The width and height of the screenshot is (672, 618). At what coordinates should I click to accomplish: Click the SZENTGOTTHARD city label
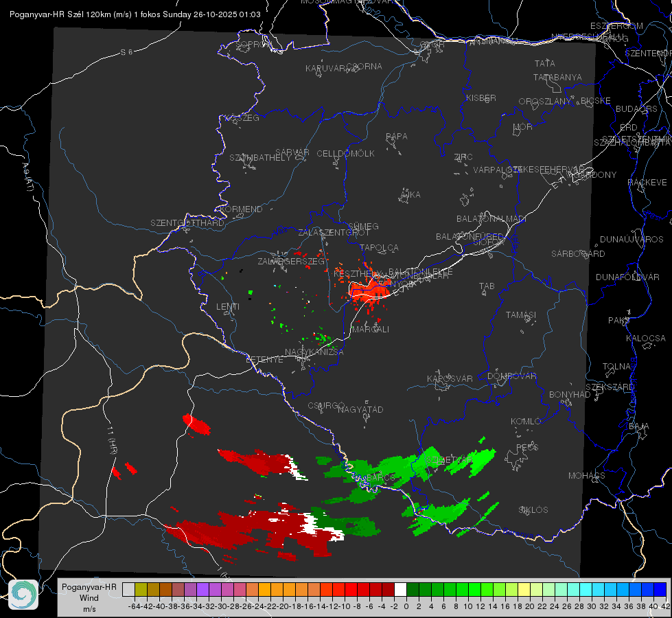[x=187, y=222]
